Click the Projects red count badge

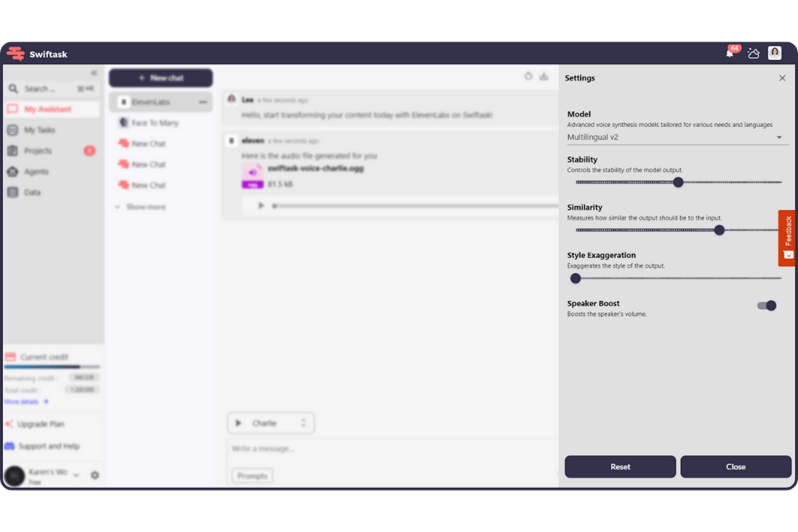coord(90,151)
